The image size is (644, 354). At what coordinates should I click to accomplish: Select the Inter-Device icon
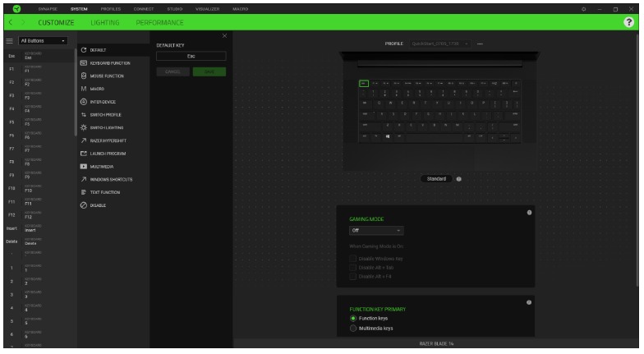84,102
